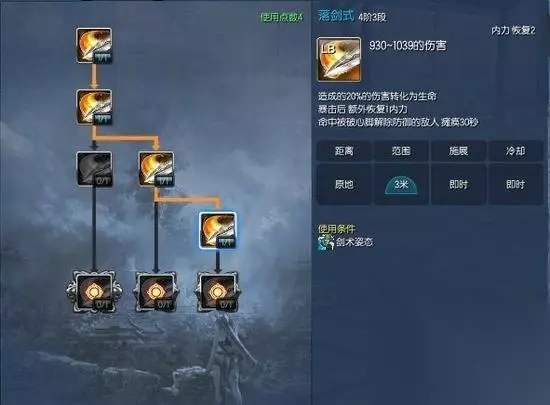
Task: Click the large LB skill icon
Action: pos(338,59)
